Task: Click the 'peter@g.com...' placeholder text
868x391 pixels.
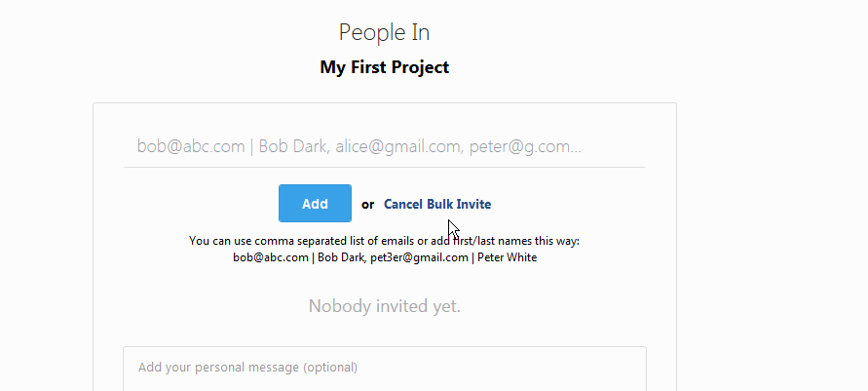Action: click(x=525, y=146)
